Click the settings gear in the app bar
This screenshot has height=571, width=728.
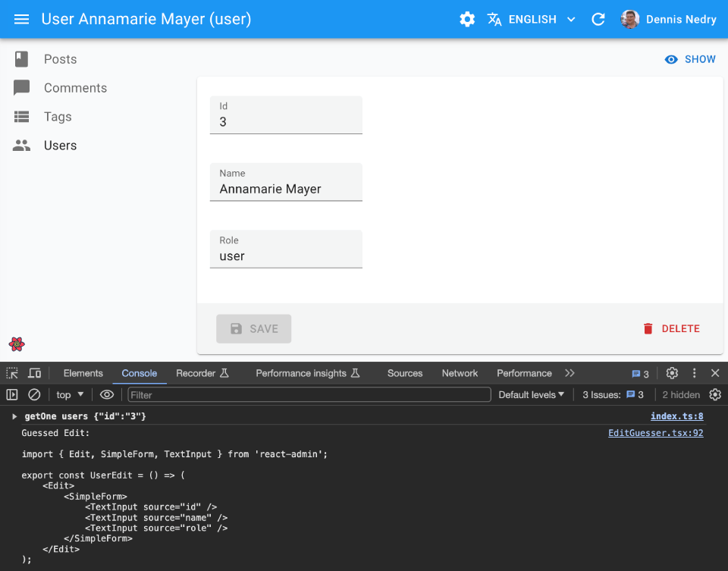(x=467, y=19)
